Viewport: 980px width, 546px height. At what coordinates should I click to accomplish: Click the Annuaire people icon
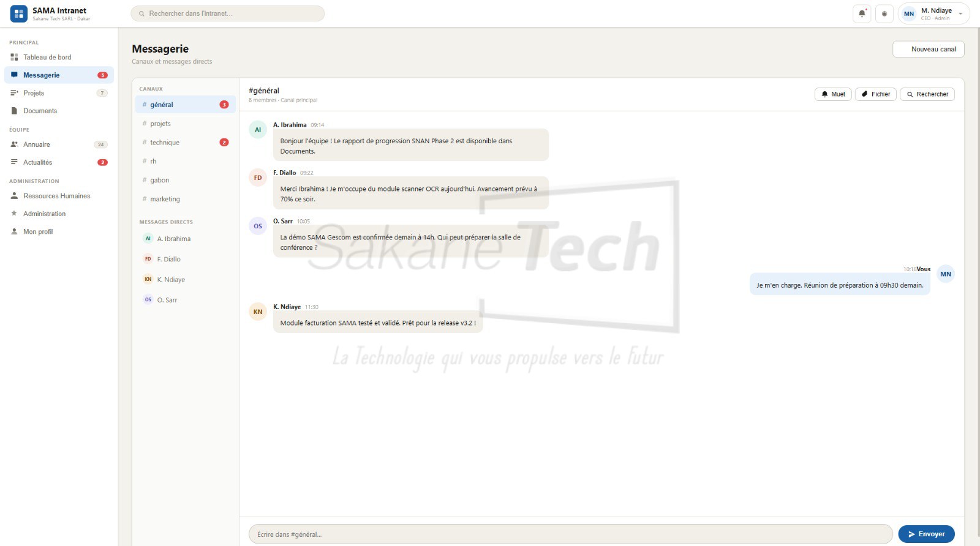14,144
